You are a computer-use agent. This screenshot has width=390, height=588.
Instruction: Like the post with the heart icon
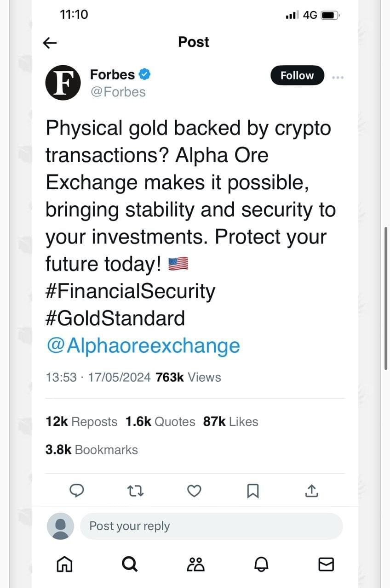tap(195, 491)
